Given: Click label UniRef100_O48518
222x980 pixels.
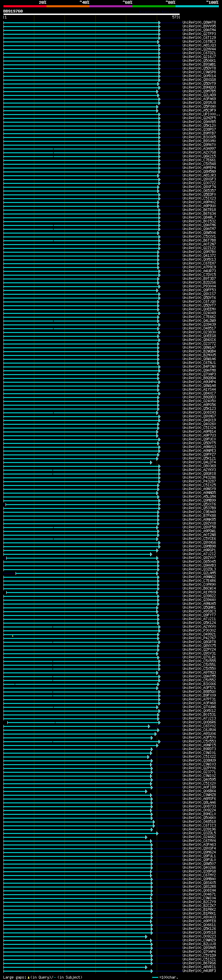Looking at the screenshot, I should (x=199, y=821).
